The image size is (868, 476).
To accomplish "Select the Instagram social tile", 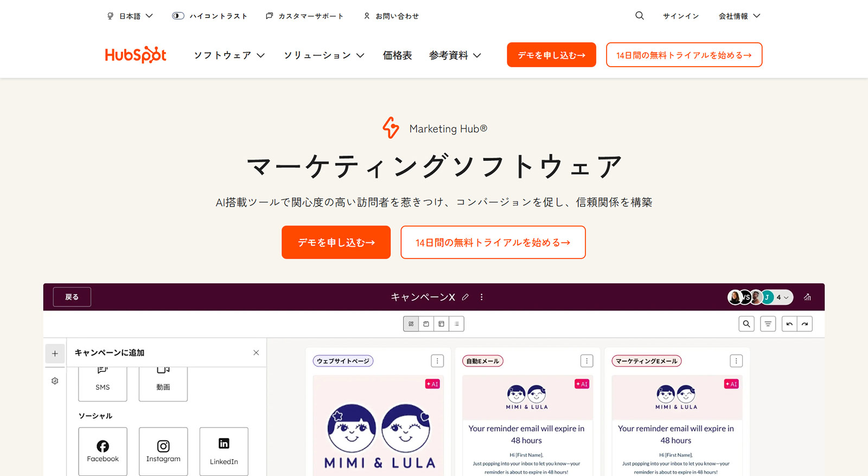I will point(163,451).
